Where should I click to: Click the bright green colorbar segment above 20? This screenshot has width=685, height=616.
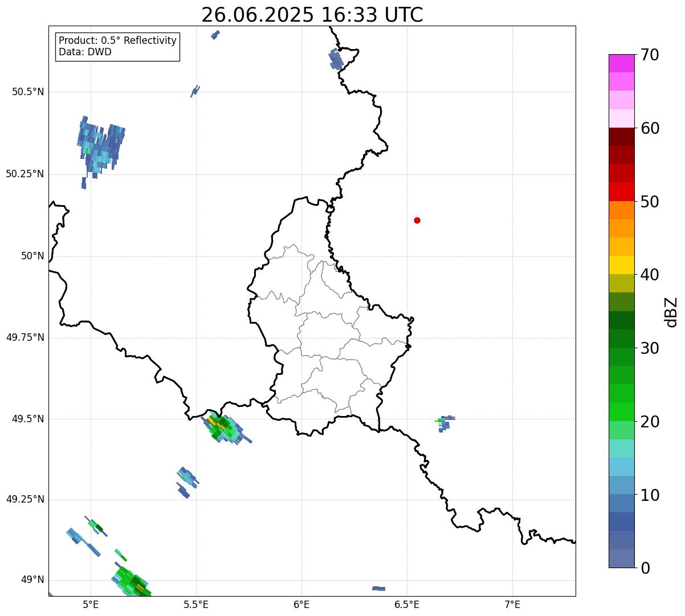[x=621, y=412]
